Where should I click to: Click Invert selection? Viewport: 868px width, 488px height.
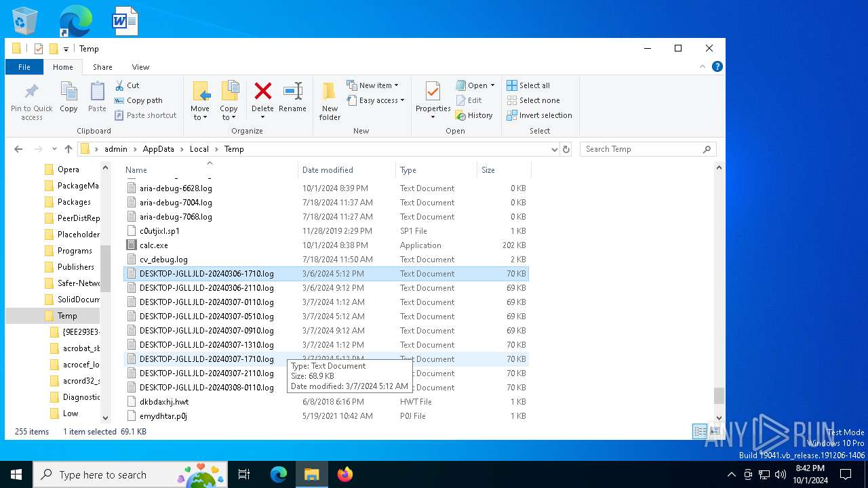tap(540, 115)
